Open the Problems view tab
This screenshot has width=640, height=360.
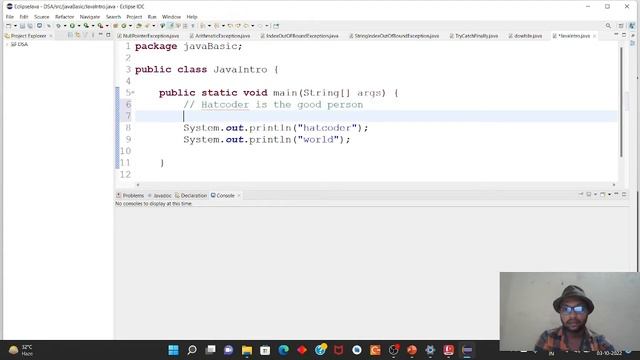pos(130,196)
